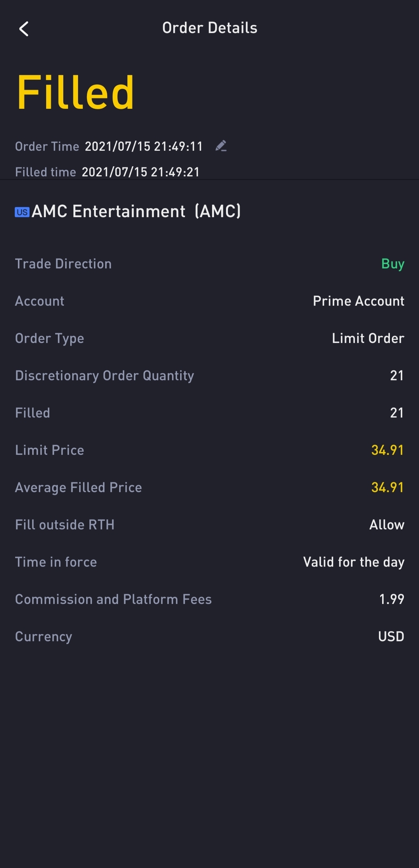Click the Limit Order type value

pyautogui.click(x=368, y=338)
